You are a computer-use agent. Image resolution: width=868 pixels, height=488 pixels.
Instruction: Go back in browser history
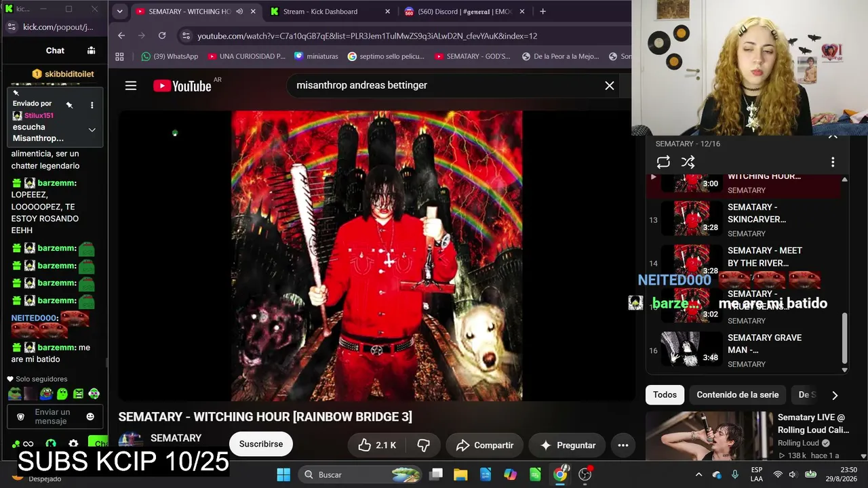121,36
